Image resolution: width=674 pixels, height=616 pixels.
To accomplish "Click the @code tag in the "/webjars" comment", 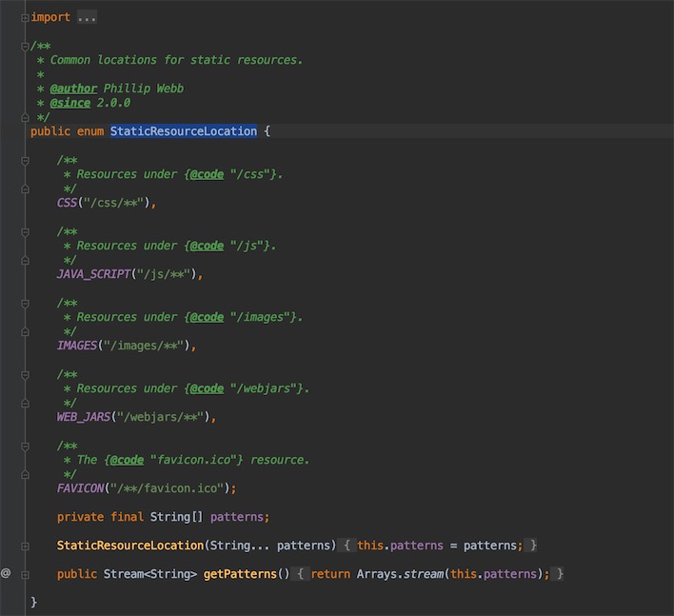I will (207, 388).
